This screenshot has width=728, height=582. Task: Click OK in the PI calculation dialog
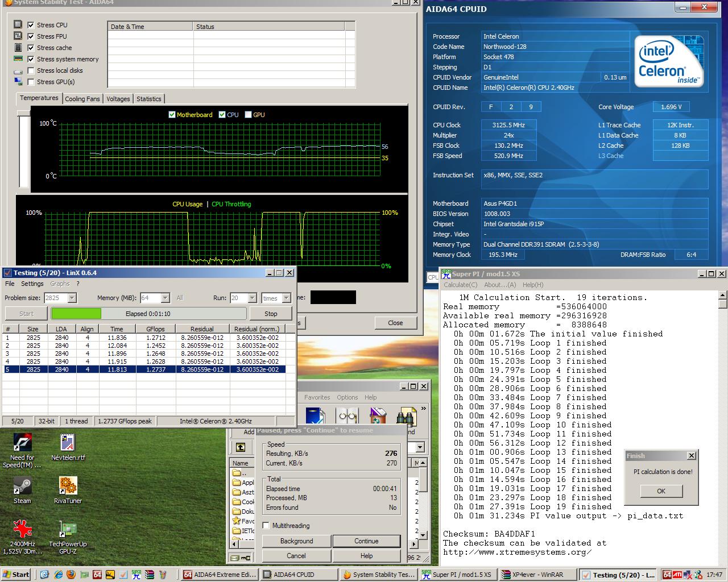(x=661, y=491)
